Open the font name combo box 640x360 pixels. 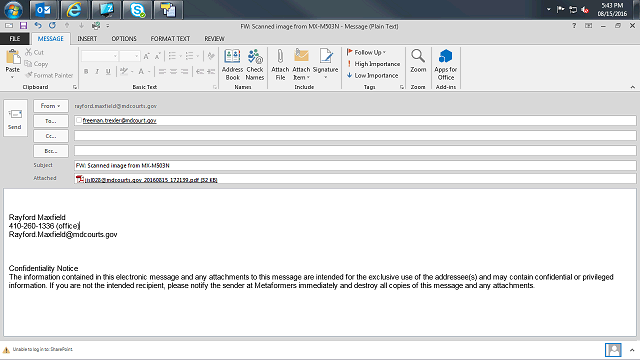point(100,56)
